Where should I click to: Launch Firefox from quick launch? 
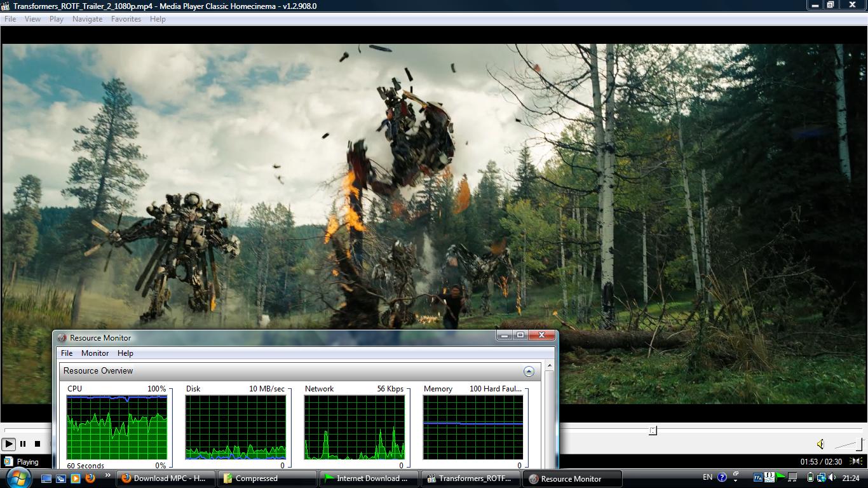click(90, 478)
